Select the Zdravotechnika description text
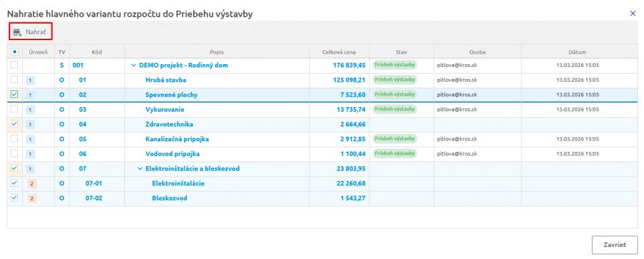Screen dimensions: 644x259 pyautogui.click(x=169, y=124)
